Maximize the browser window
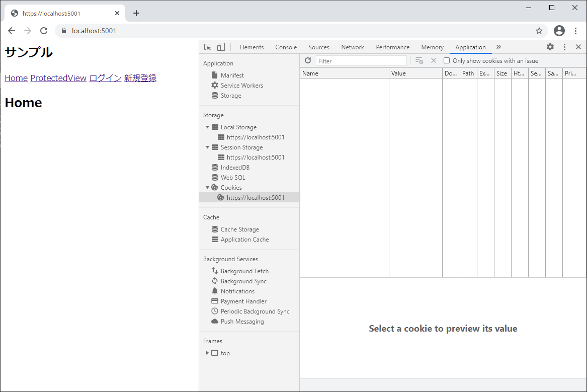Viewport: 587px width, 392px height. (x=551, y=8)
